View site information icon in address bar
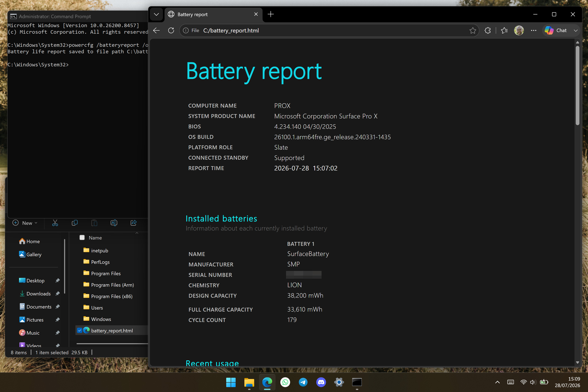Viewport: 588px width, 392px height. (x=186, y=30)
